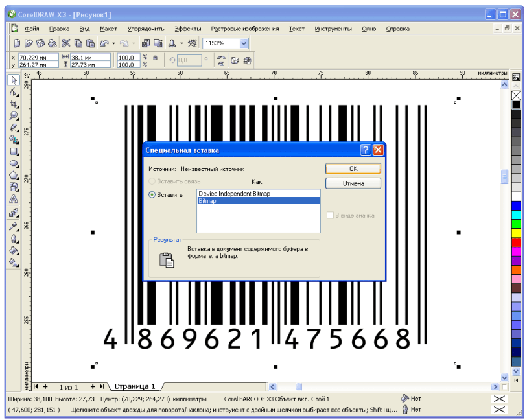This screenshot has height=420, width=527.
Task: Select the Freehand tool in toolbox
Action: click(14, 128)
